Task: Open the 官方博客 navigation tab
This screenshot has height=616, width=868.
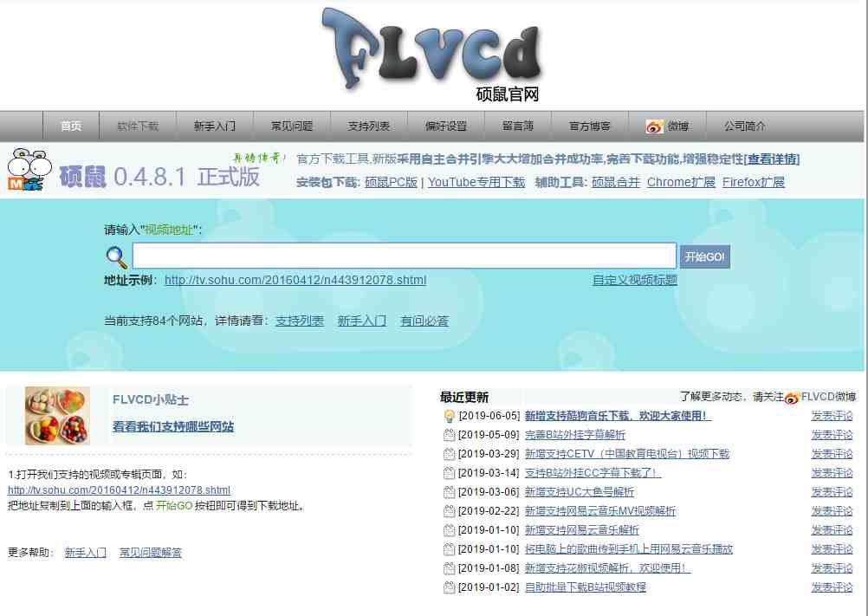Action: pos(590,126)
